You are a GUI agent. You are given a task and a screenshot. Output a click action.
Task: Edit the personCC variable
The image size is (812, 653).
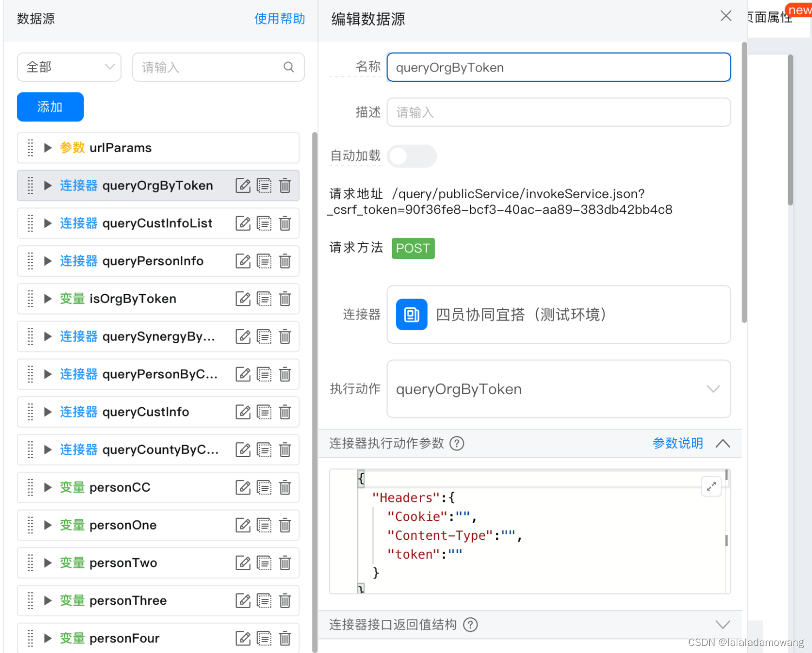tap(243, 487)
